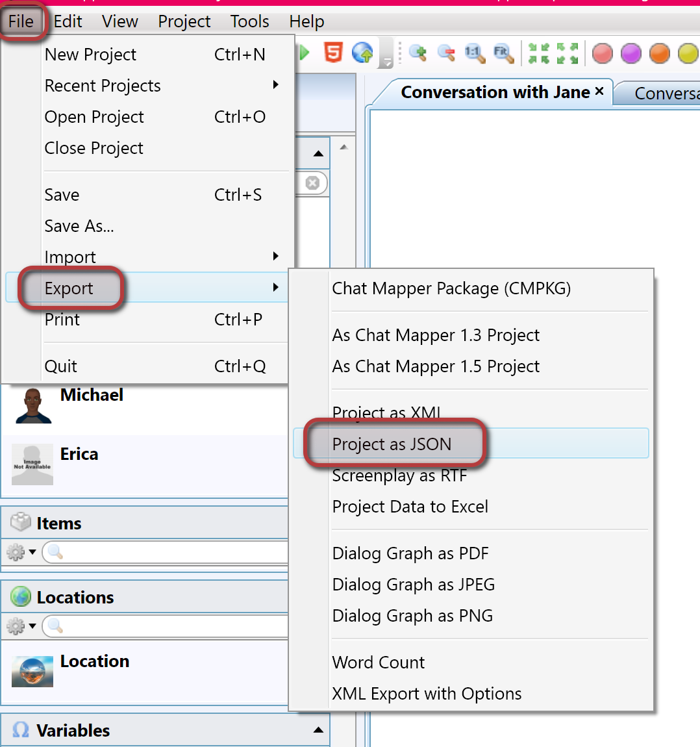Image resolution: width=700 pixels, height=747 pixels.
Task: Open the Edit menu
Action: click(x=68, y=21)
